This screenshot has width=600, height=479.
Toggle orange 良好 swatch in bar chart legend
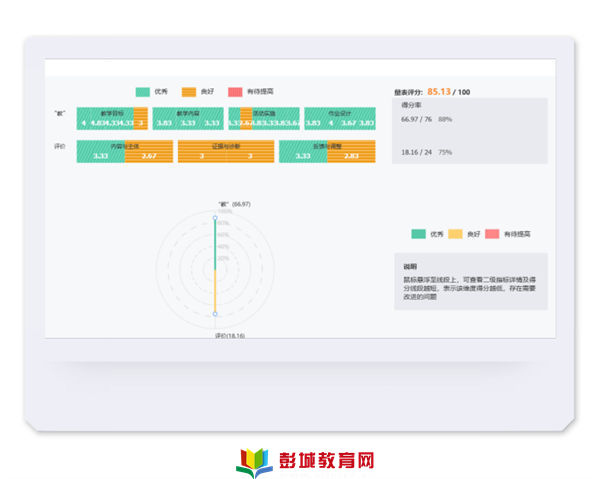[x=189, y=92]
